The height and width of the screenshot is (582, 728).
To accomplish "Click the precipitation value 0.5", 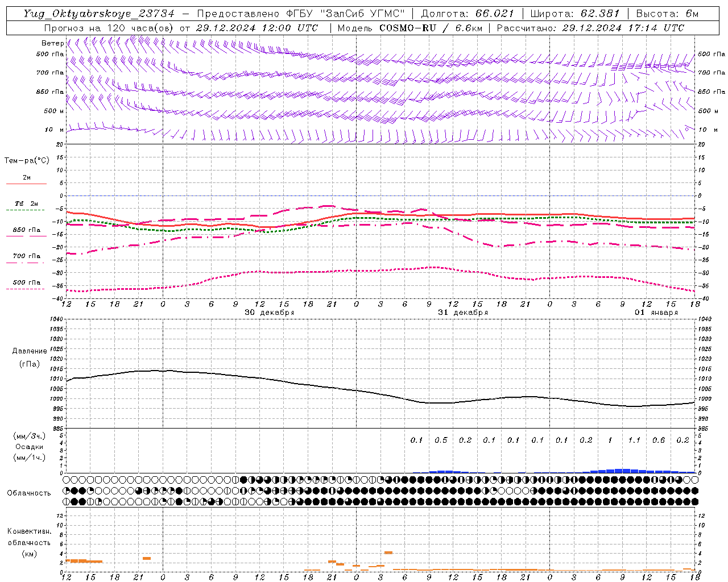I will [x=441, y=440].
